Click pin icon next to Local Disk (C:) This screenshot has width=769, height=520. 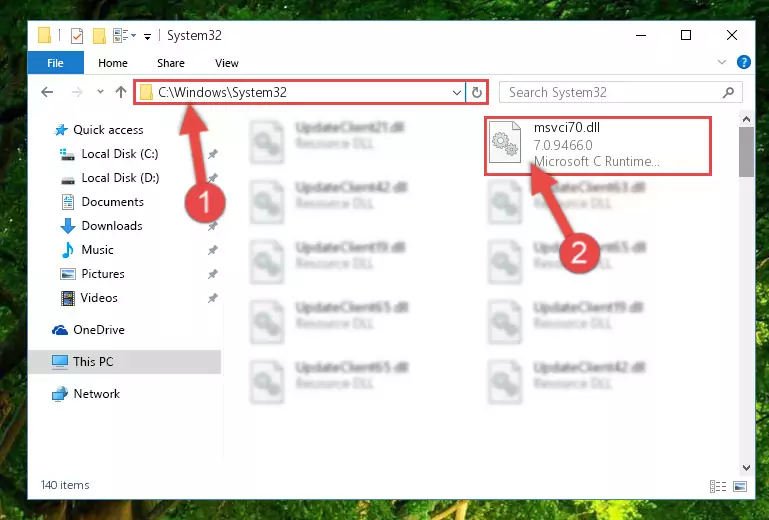pyautogui.click(x=212, y=154)
